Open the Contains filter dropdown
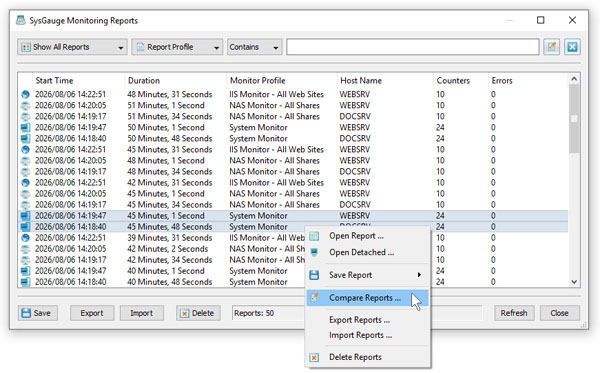Image resolution: width=600 pixels, height=373 pixels. coord(254,47)
